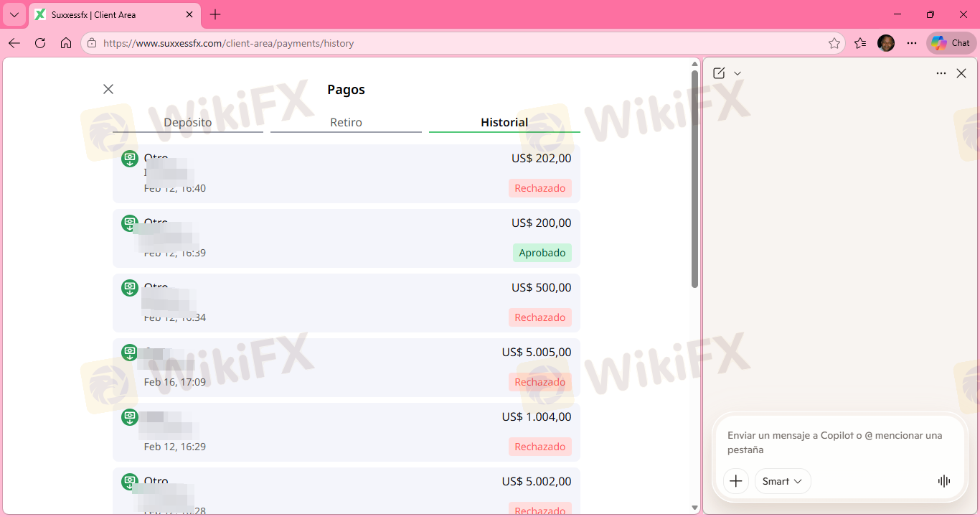Image resolution: width=980 pixels, height=517 pixels.
Task: Click the Feb 12, 16:29 timestamp
Action: (x=175, y=447)
